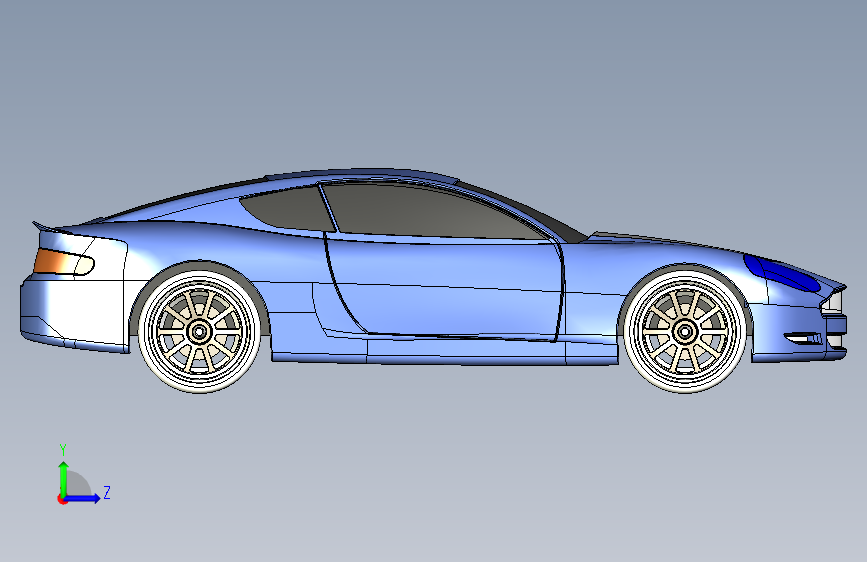This screenshot has height=562, width=867.
Task: Select the dark blue headlight
Action: pyautogui.click(x=781, y=273)
